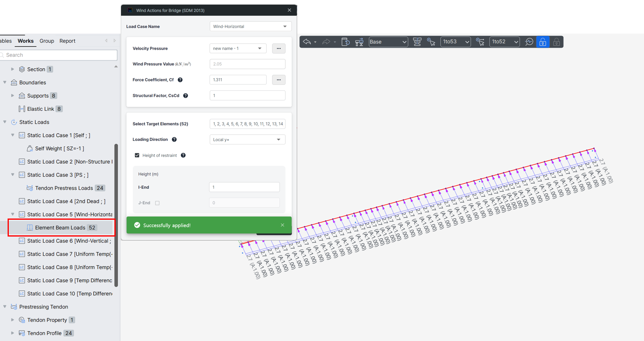Image resolution: width=644 pixels, height=341 pixels.
Task: Open the Load Case Name dropdown
Action: [250, 26]
